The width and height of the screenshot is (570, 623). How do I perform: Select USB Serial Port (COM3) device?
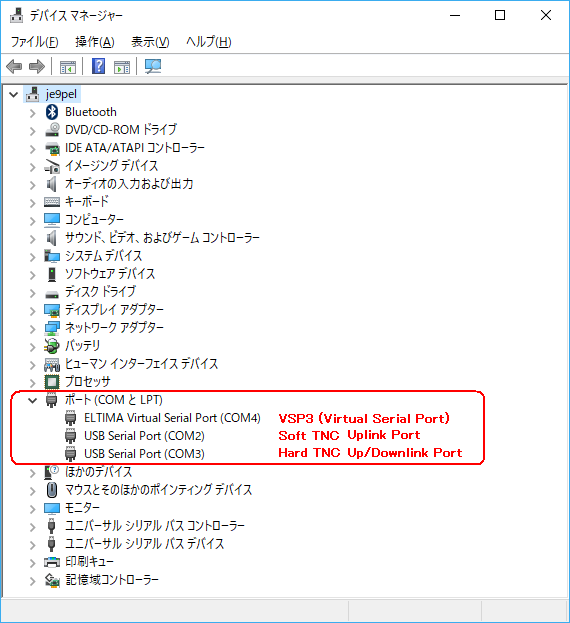(144, 454)
